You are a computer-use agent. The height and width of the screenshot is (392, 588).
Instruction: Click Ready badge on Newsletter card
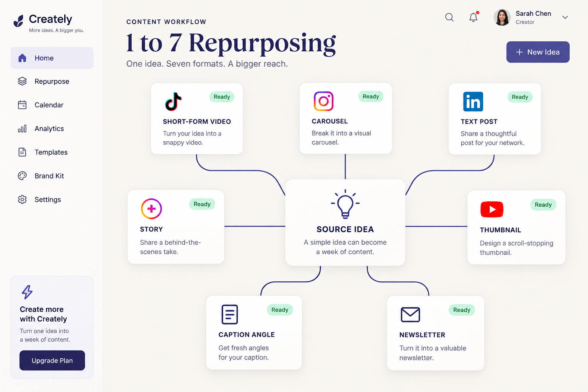pos(462,310)
